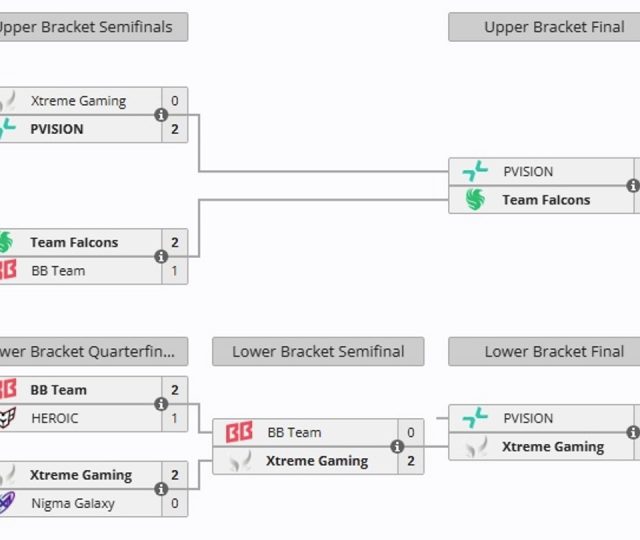Click the Lower Bracket Final header
Image resolution: width=640 pixels, height=540 pixels.
pos(553,352)
